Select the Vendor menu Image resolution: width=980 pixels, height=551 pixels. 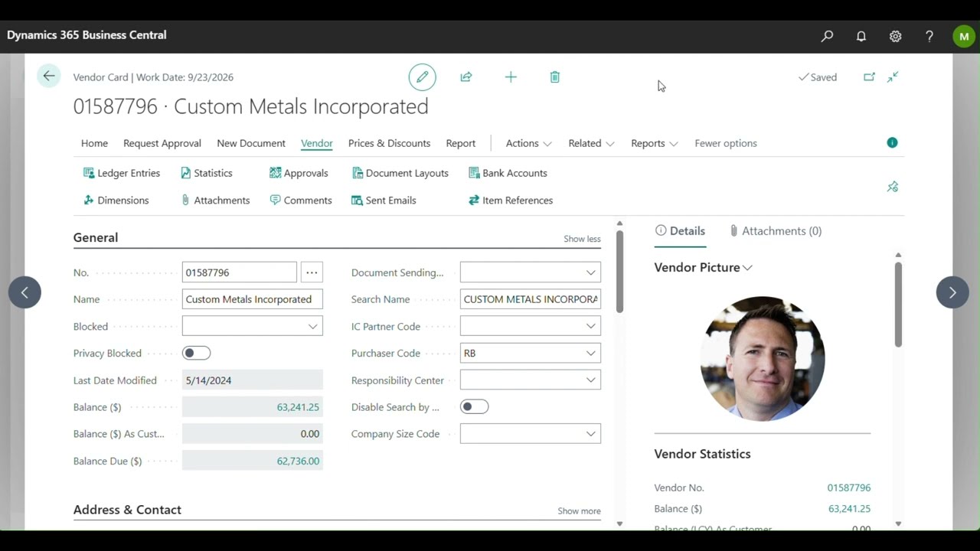(317, 143)
